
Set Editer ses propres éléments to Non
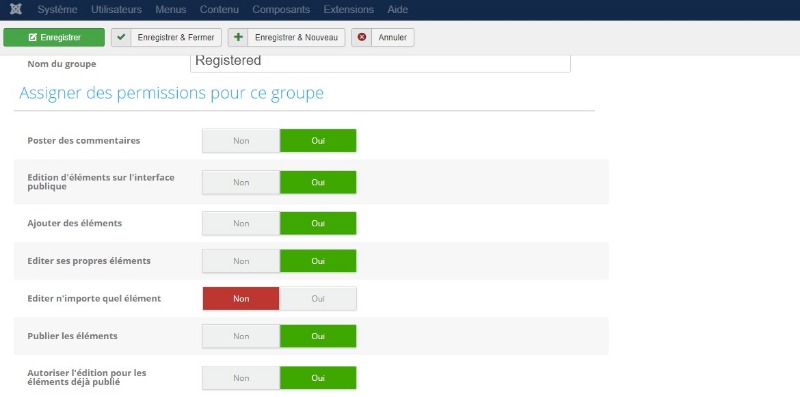(241, 261)
